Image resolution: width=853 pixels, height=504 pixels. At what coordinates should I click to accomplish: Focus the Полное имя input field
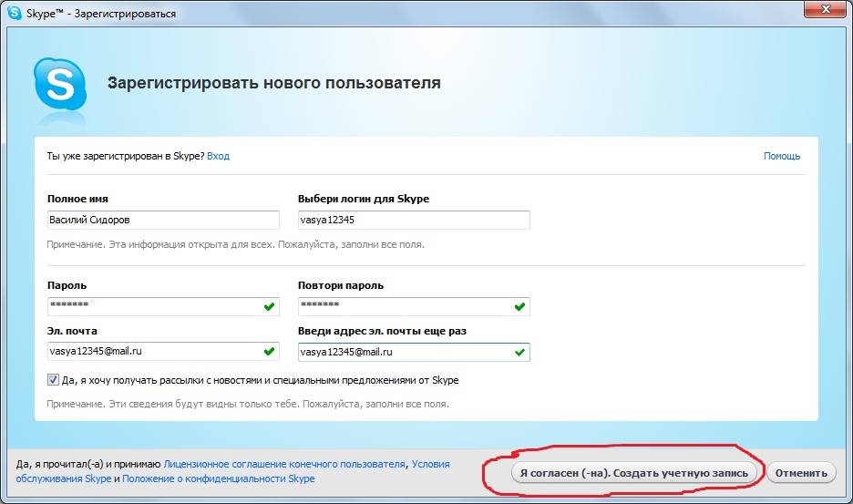pos(163,220)
